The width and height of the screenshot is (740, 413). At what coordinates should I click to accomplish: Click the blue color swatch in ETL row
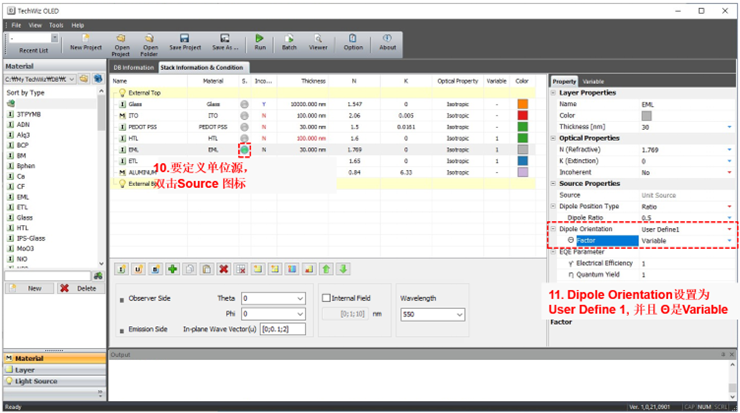tap(522, 161)
